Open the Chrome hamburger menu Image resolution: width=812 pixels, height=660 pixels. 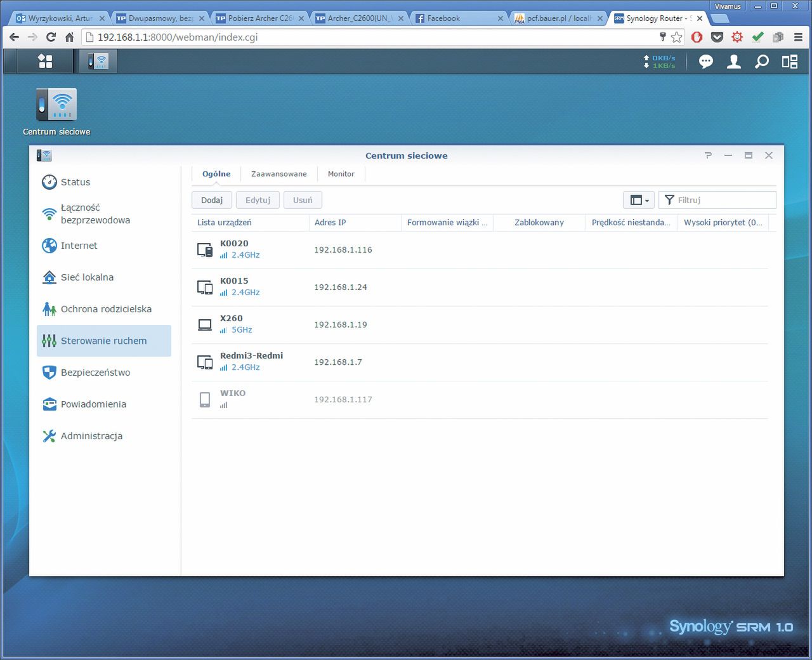coord(798,37)
